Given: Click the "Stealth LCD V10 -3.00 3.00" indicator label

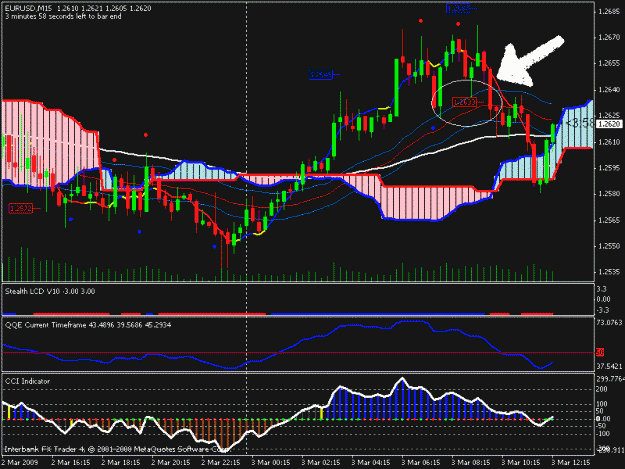Looking at the screenshot, I should tap(50, 292).
